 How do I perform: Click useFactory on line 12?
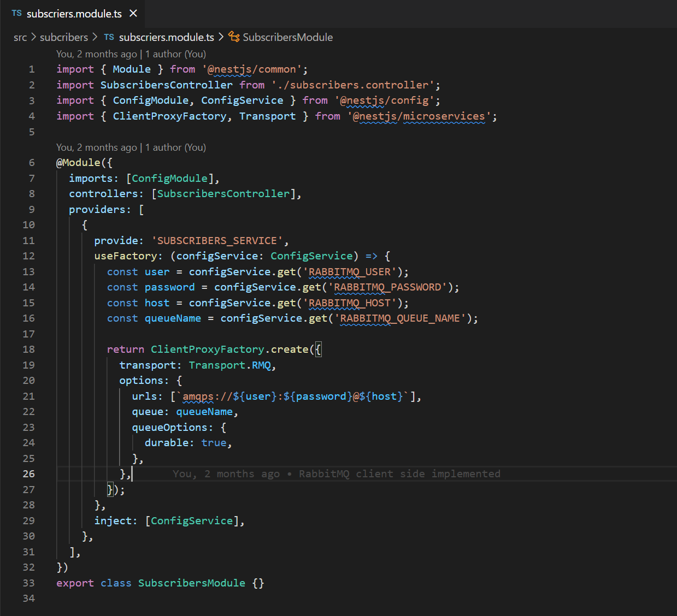click(x=126, y=256)
